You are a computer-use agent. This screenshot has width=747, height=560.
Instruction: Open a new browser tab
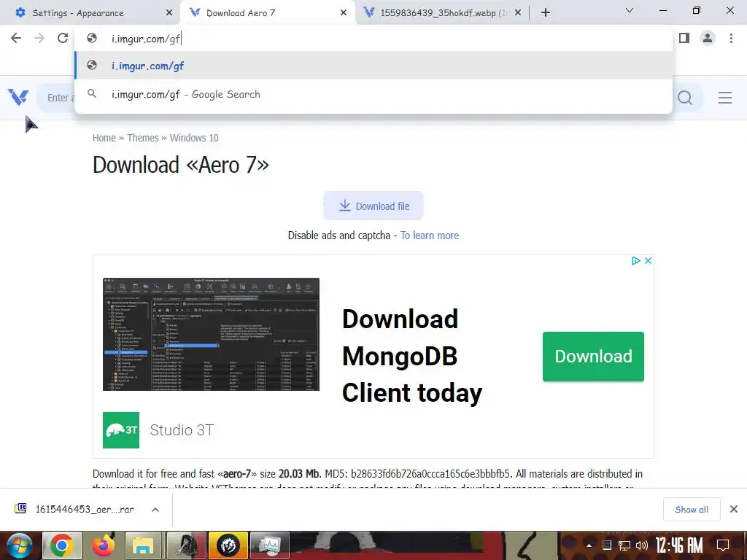(546, 13)
